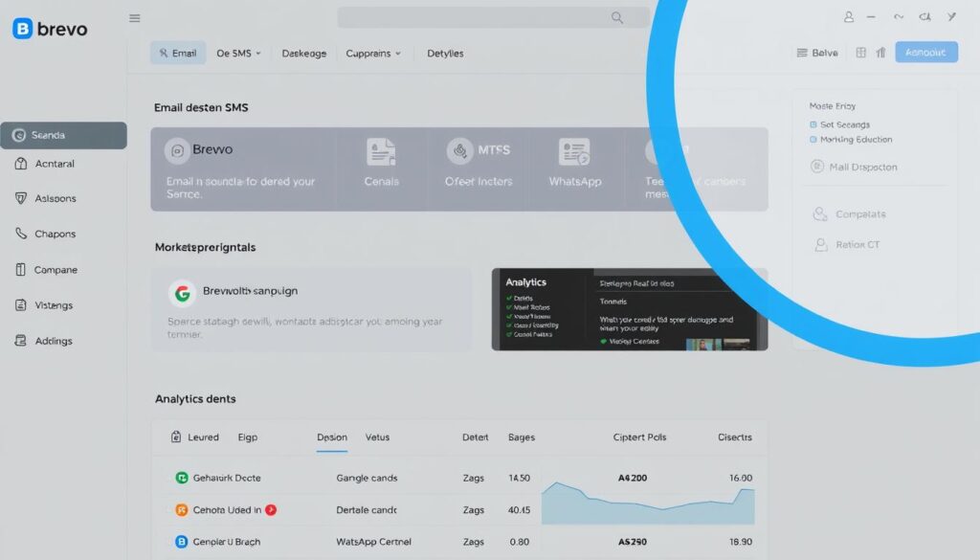Click the A4200 value
This screenshot has width=980, height=560.
633,478
